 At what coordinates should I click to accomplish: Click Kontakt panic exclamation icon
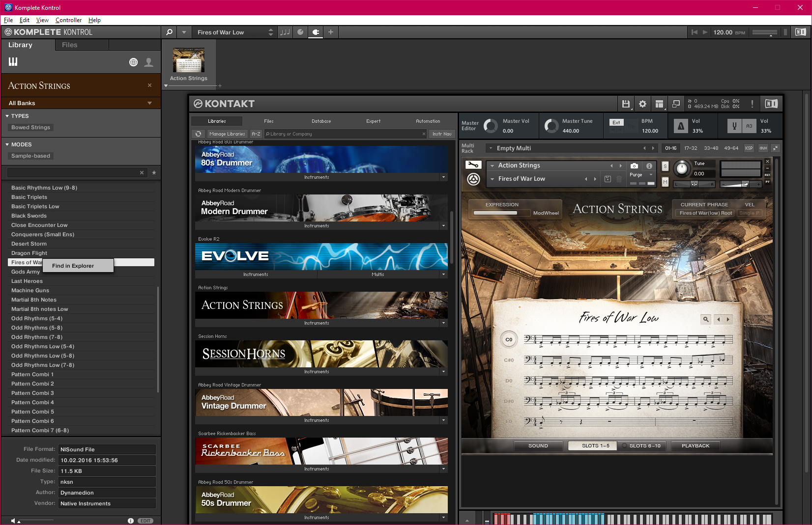click(752, 104)
